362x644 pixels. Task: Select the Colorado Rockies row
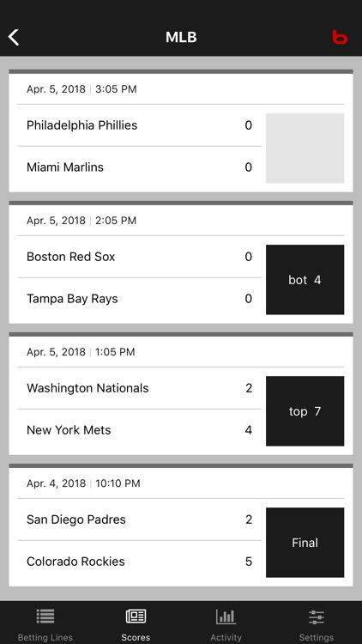click(x=140, y=562)
